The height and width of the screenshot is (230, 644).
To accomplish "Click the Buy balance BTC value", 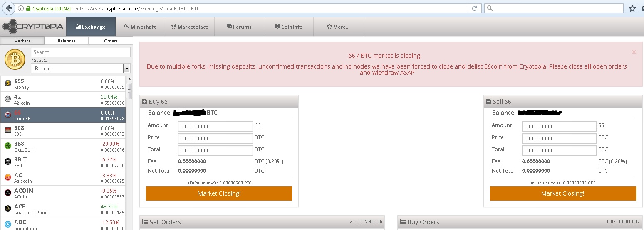I will [x=195, y=113].
